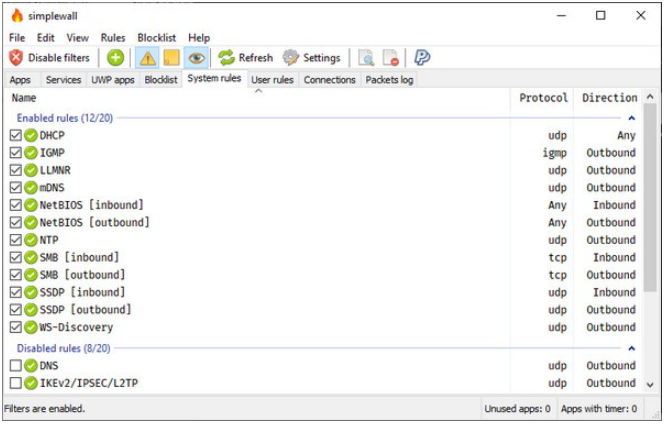Open the Blocklist menu
Viewport: 664px width, 425px height.
coord(157,38)
